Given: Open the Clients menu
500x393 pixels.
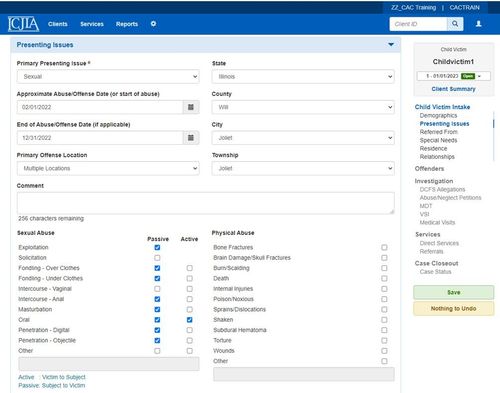Looking at the screenshot, I should [58, 24].
